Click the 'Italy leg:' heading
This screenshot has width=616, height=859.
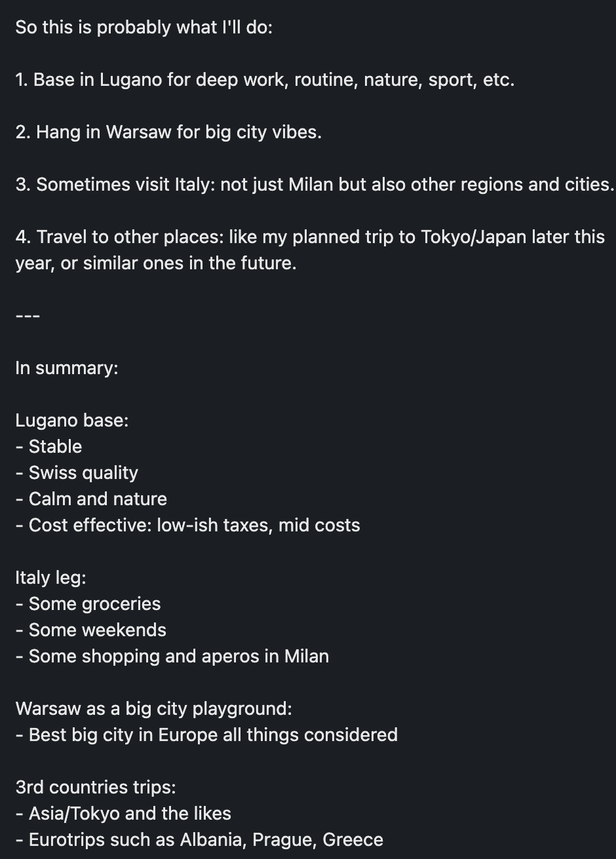click(x=50, y=578)
